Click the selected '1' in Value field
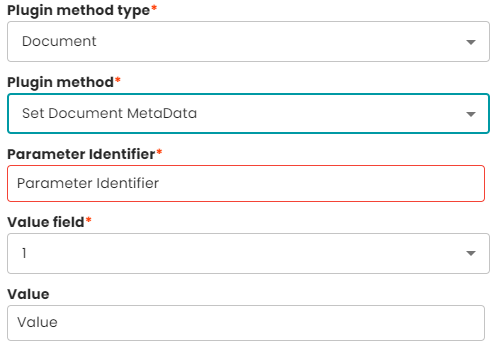497x364 pixels. coord(24,253)
